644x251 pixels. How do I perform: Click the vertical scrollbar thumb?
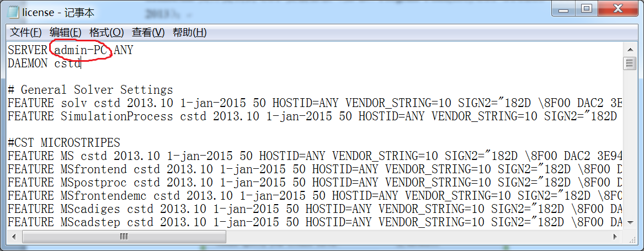click(x=629, y=63)
